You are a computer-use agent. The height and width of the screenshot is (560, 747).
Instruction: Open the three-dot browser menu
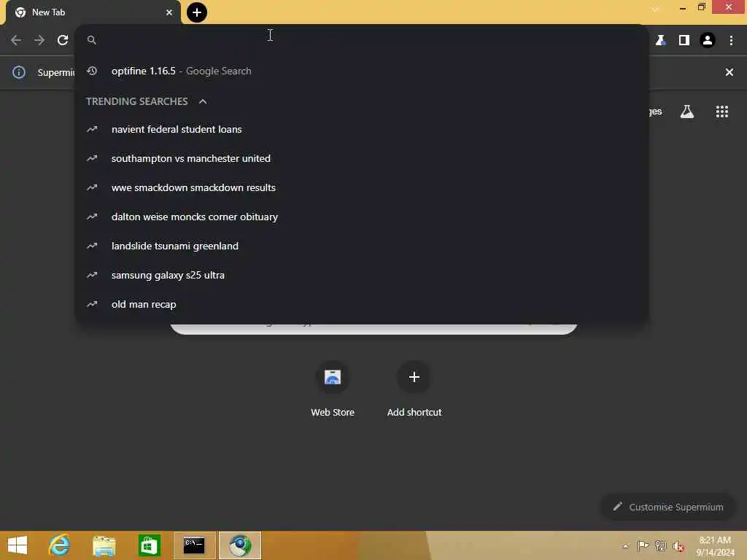pyautogui.click(x=731, y=41)
